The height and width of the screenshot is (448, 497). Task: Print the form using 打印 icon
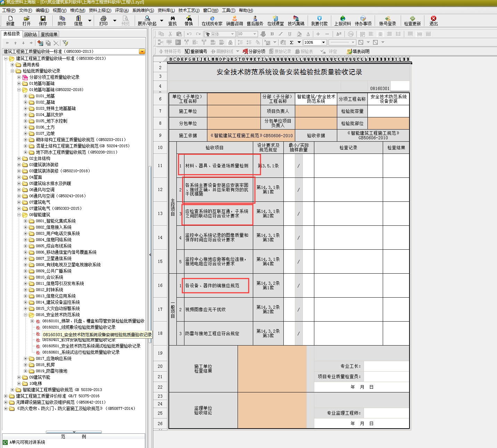click(103, 20)
